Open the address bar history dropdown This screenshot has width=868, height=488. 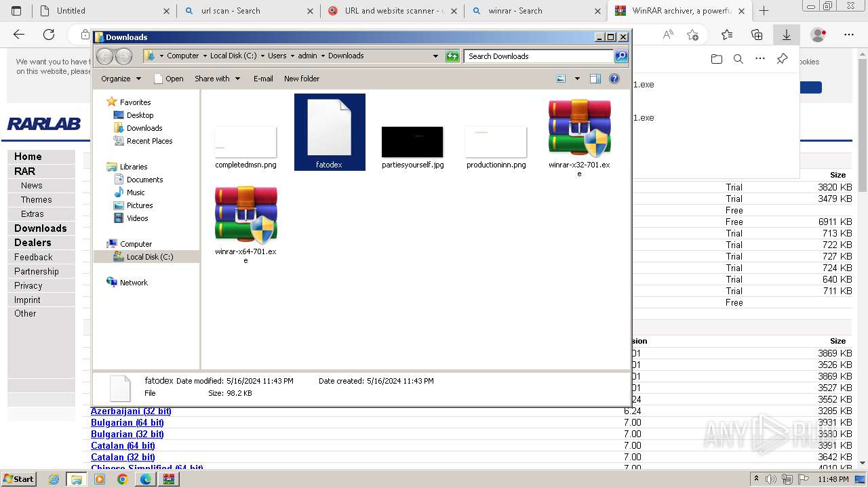coord(435,56)
